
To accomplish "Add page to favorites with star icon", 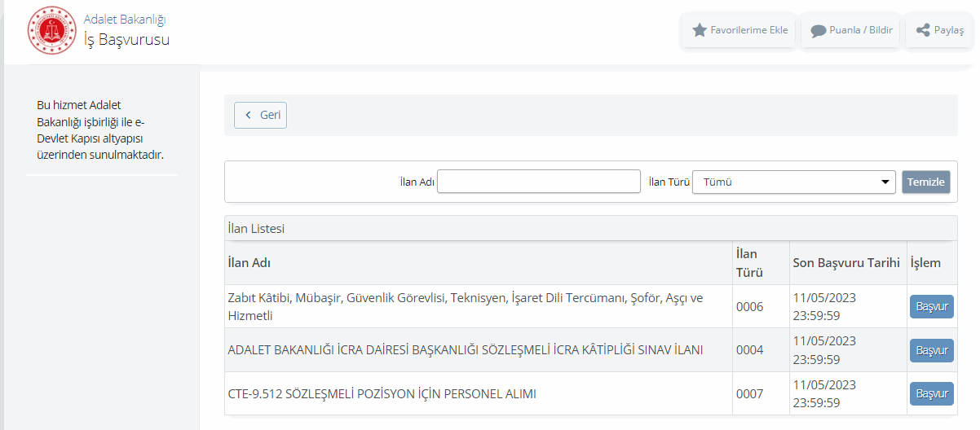I will point(739,30).
